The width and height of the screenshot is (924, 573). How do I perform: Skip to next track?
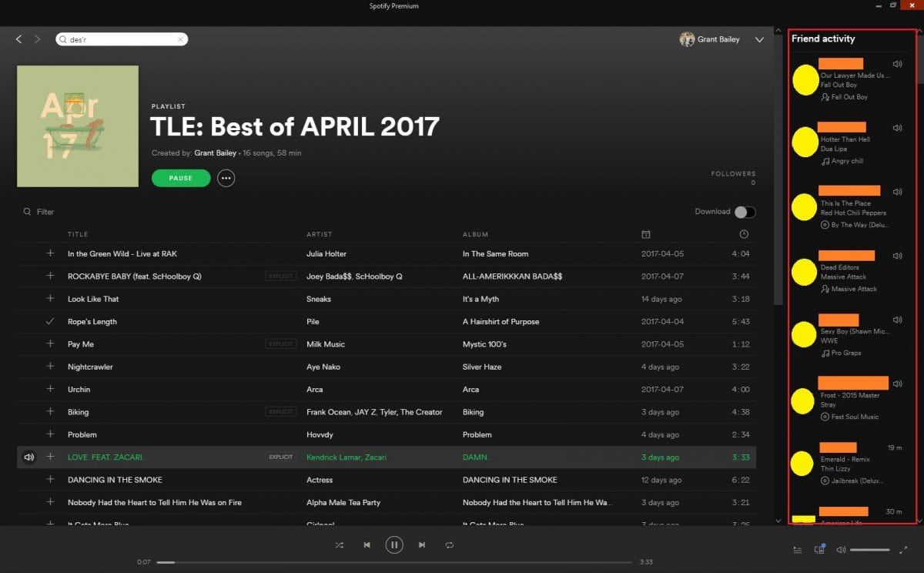click(422, 545)
